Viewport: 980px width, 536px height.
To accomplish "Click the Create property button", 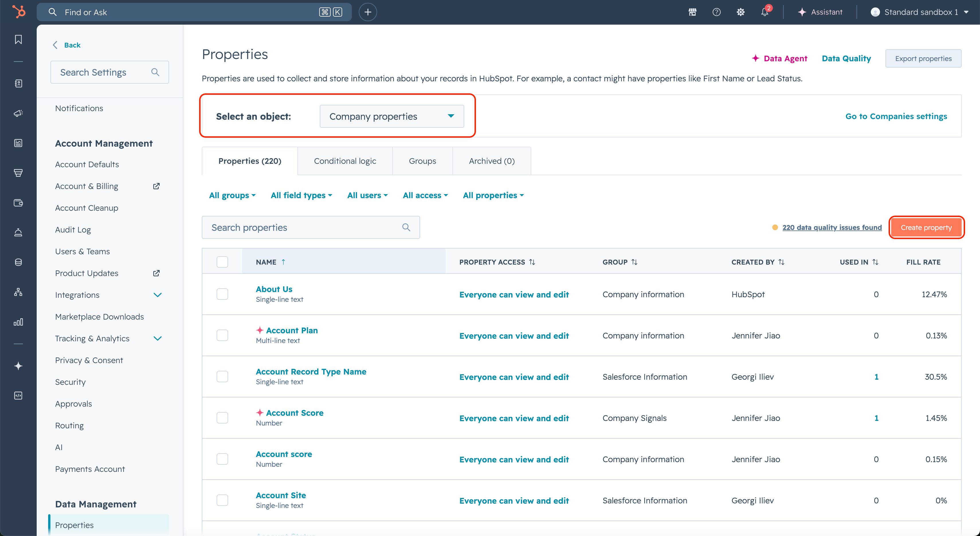I will (x=926, y=227).
